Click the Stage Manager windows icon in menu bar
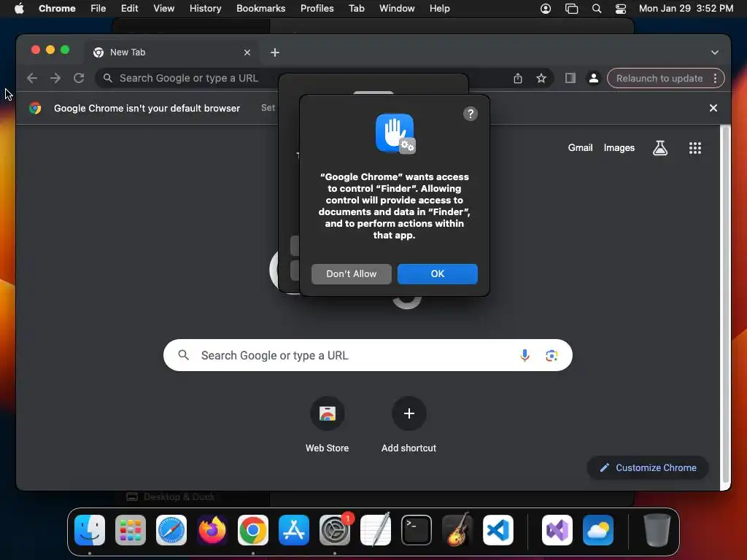This screenshot has height=560, width=747. 571,9
